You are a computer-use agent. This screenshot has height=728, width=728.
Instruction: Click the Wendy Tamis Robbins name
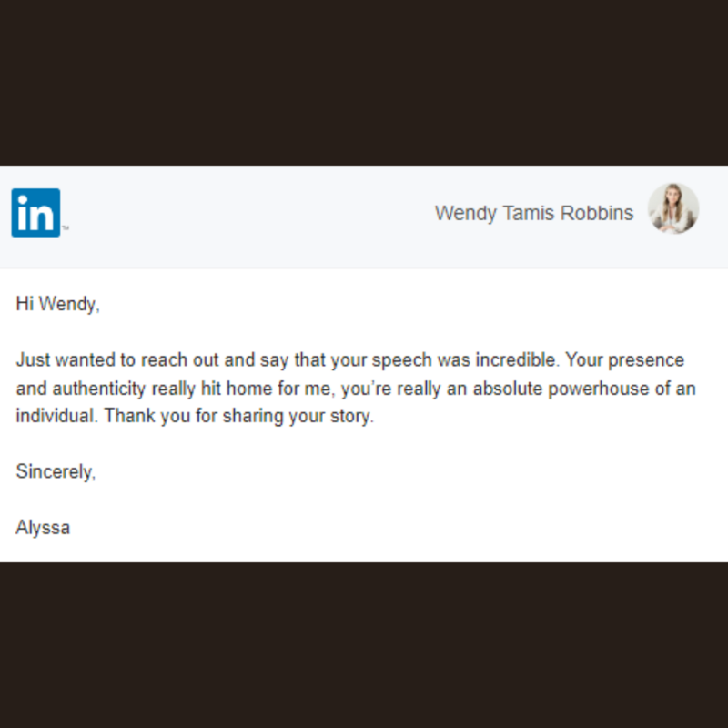coord(534,214)
